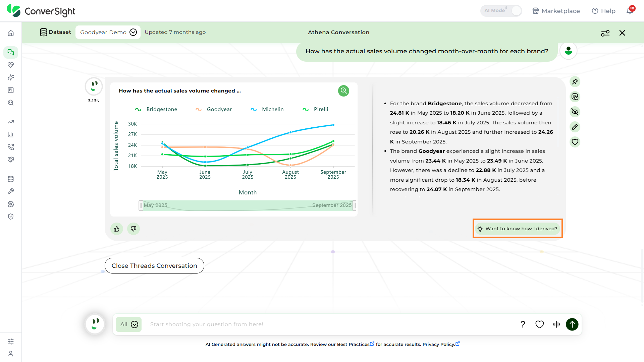Click the notifications bell icon
This screenshot has width=644, height=362.
point(630,11)
